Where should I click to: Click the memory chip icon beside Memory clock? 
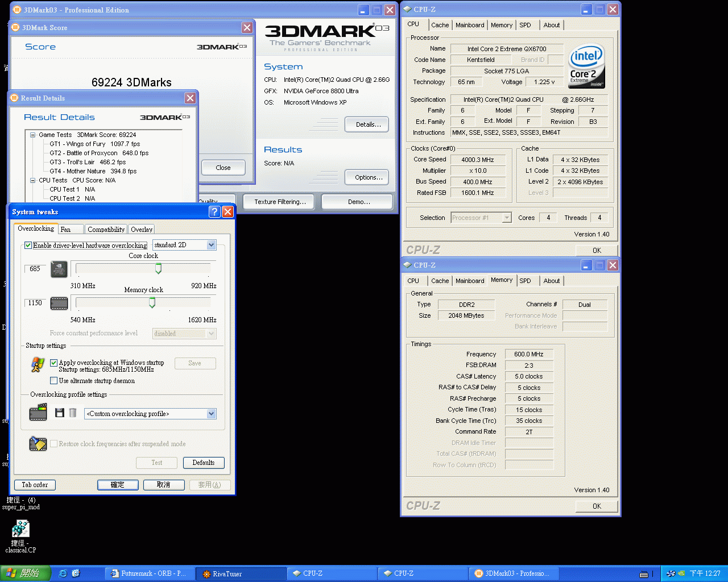[x=59, y=304]
